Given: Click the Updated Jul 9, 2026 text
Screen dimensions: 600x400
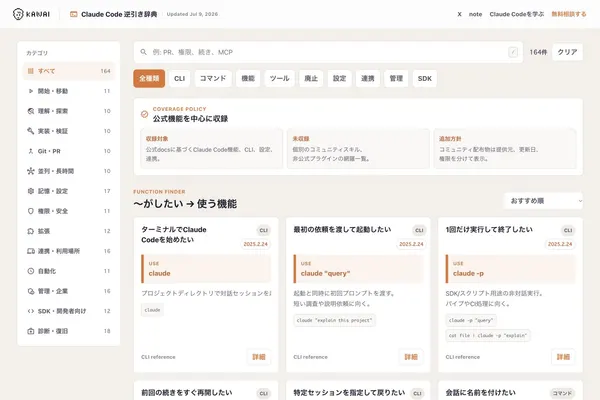Looking at the screenshot, I should tap(192, 14).
